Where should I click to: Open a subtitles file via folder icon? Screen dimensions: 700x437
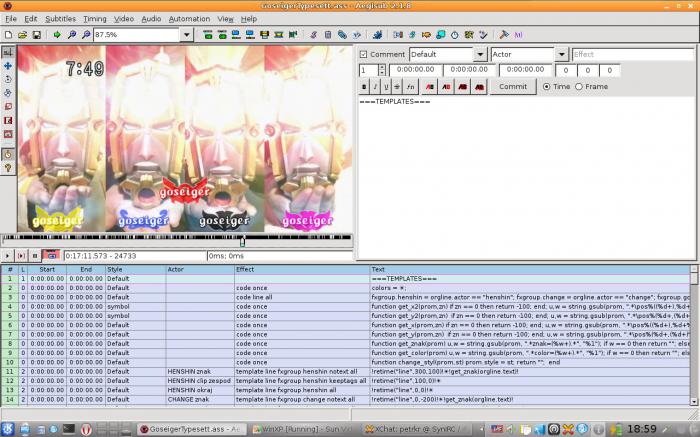(22, 35)
